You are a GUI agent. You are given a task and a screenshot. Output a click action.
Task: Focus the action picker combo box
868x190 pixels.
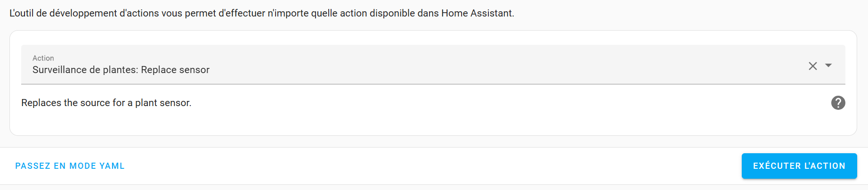pos(433,65)
